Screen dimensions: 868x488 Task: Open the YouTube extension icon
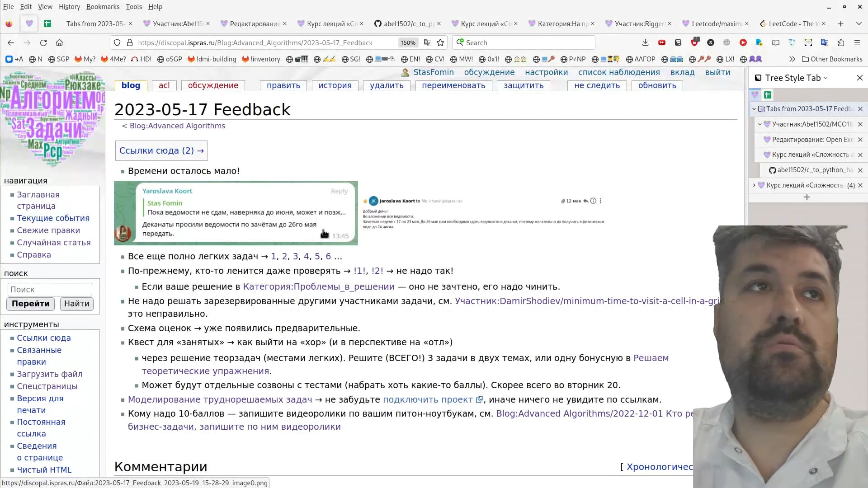pos(662,42)
